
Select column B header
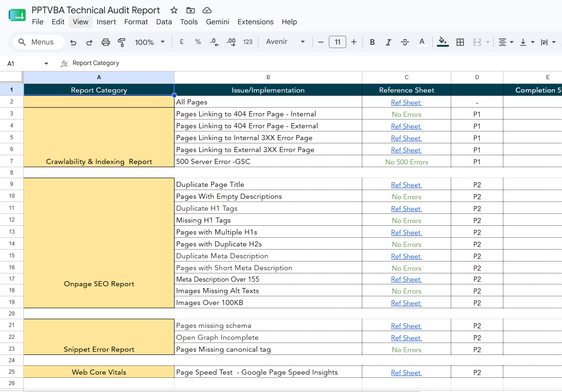coord(268,77)
